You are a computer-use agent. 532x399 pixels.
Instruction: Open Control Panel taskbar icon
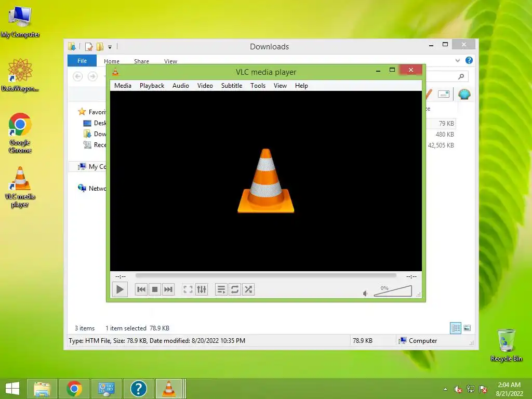pos(106,389)
